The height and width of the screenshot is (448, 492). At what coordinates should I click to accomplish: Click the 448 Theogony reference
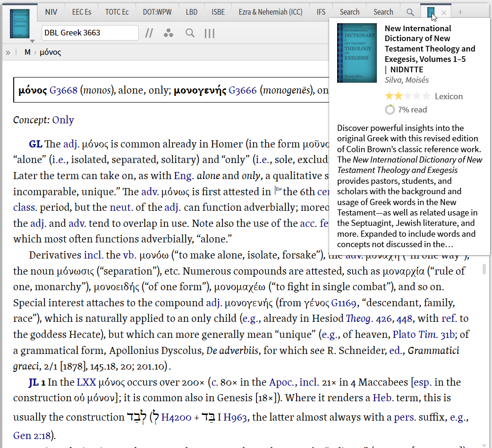pos(404,319)
